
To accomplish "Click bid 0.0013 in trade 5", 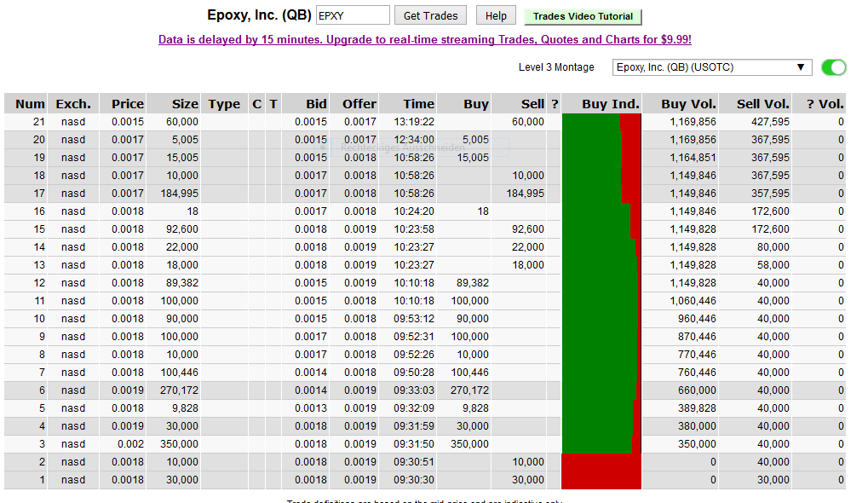I will click(311, 408).
